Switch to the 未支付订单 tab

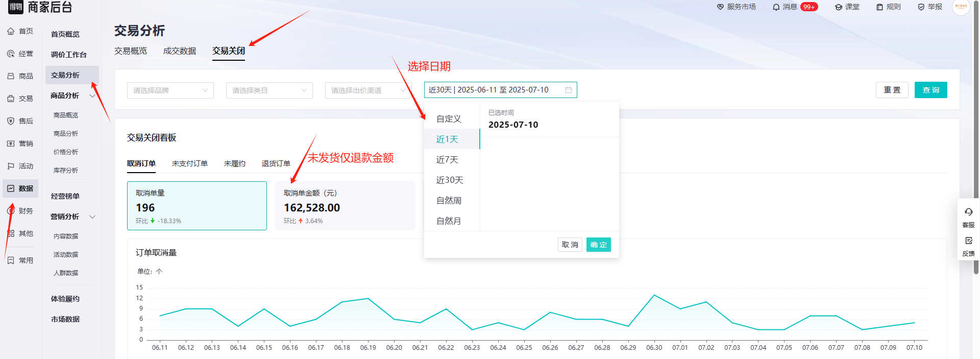click(189, 163)
